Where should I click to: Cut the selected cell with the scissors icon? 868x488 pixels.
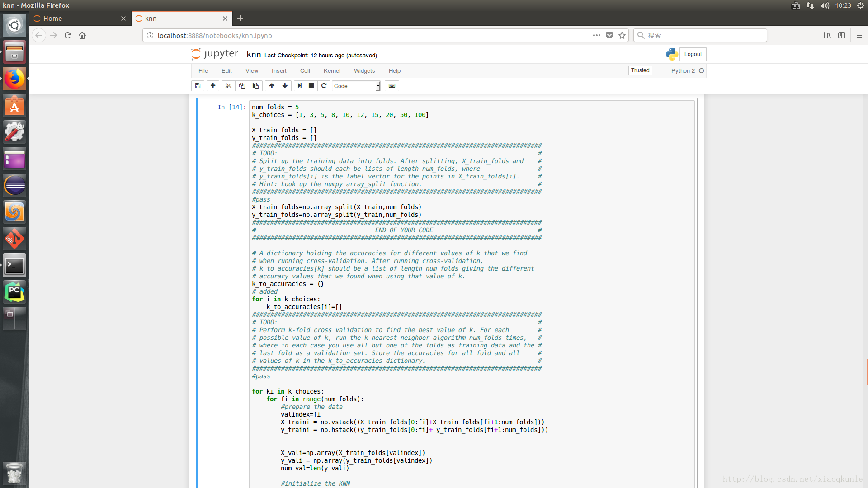228,86
